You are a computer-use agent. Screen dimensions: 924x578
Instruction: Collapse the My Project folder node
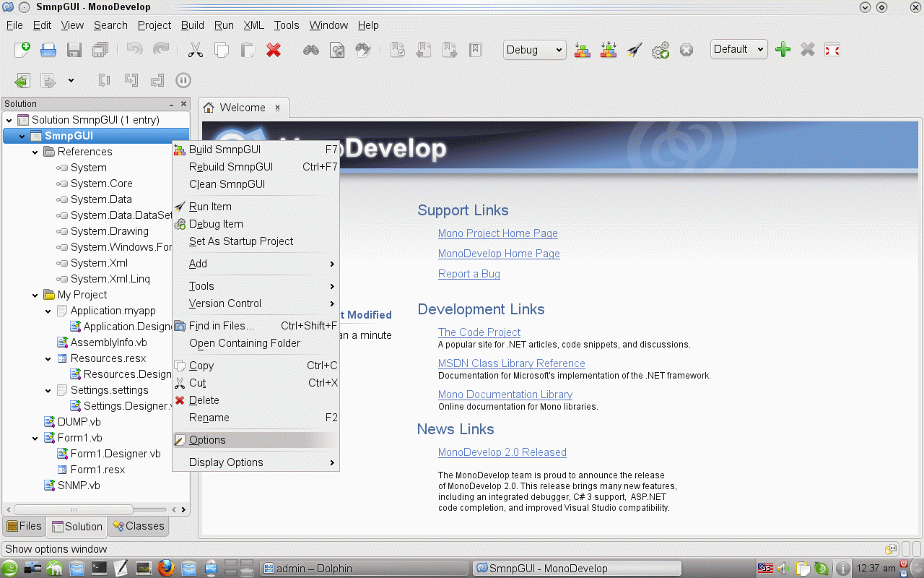point(35,296)
